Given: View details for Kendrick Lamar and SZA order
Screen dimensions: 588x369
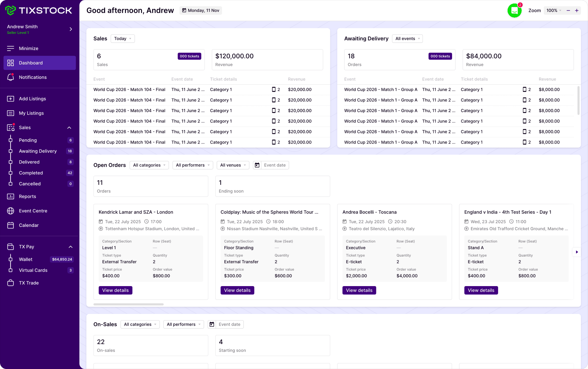Looking at the screenshot, I should [116, 290].
